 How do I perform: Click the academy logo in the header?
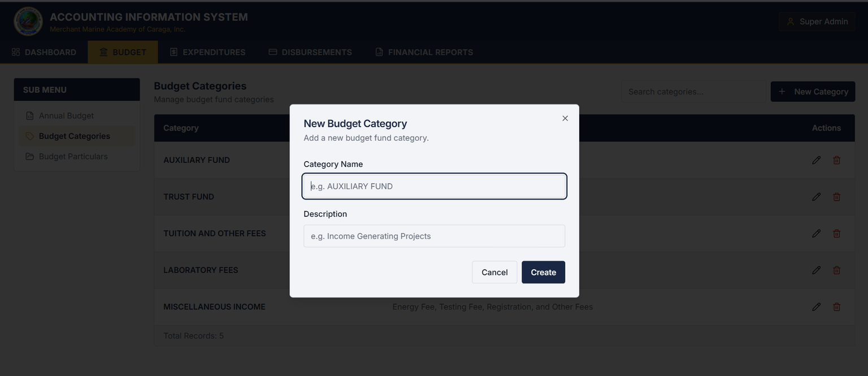point(28,21)
